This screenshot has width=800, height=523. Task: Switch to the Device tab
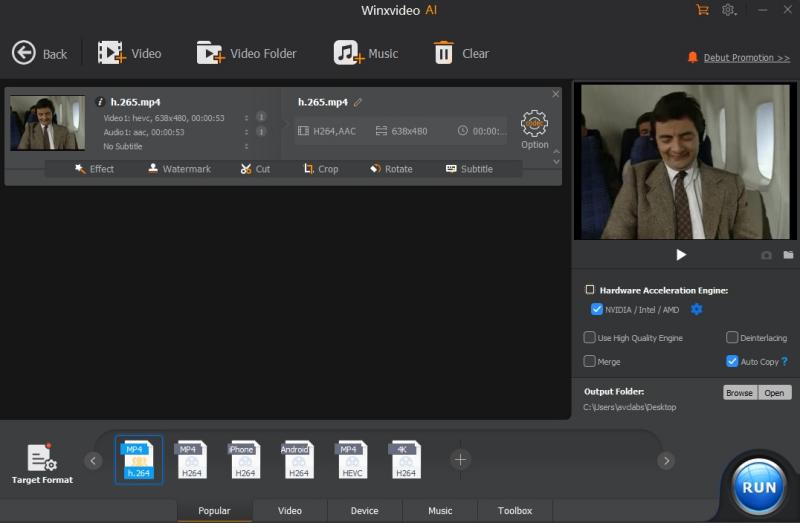364,511
